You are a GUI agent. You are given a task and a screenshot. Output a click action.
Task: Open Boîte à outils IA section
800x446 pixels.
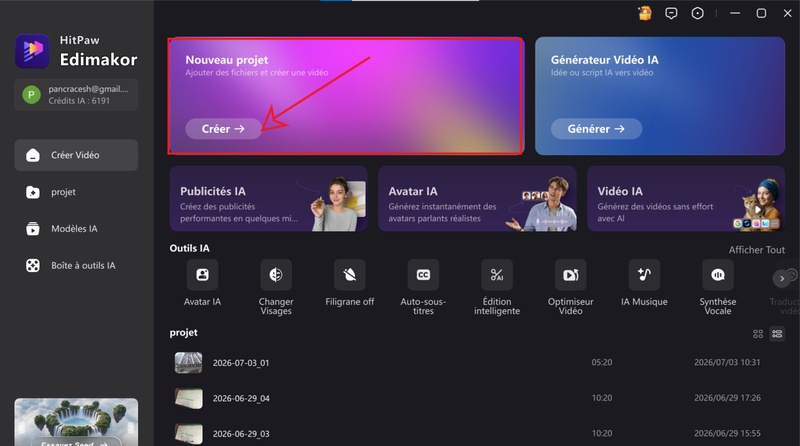76,266
